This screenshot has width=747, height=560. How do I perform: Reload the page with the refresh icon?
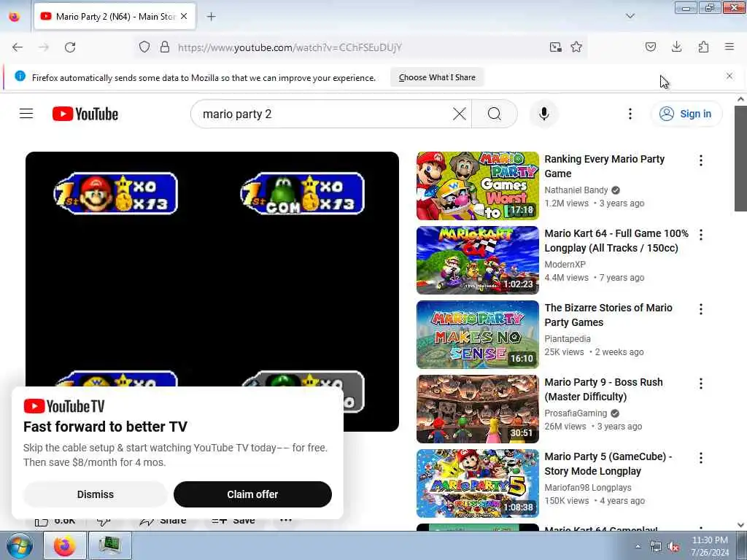click(70, 47)
